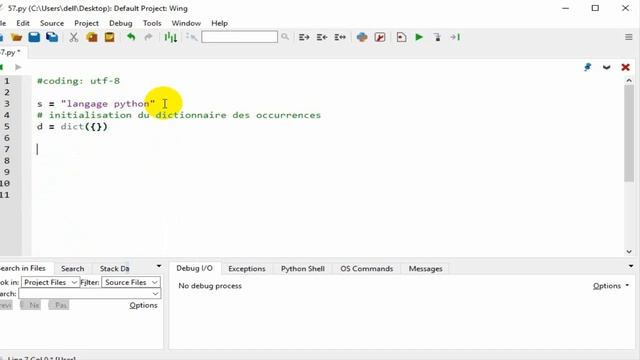This screenshot has width=640, height=360.
Task: Open the Project menu
Action: 86,23
